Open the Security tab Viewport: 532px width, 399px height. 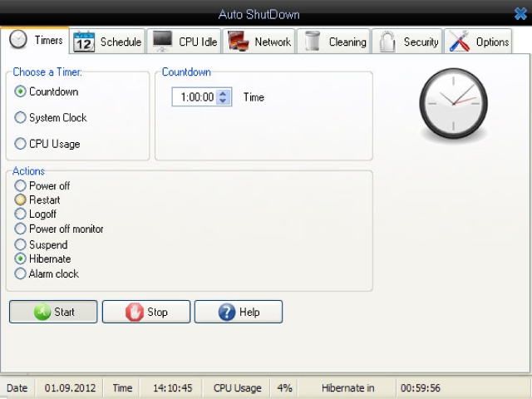coord(407,42)
